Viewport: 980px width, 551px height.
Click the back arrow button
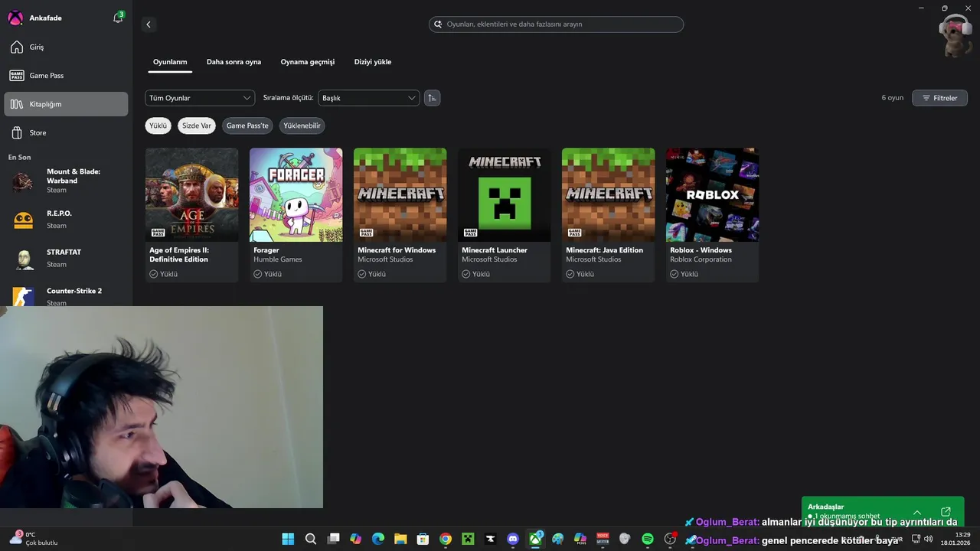click(x=149, y=24)
